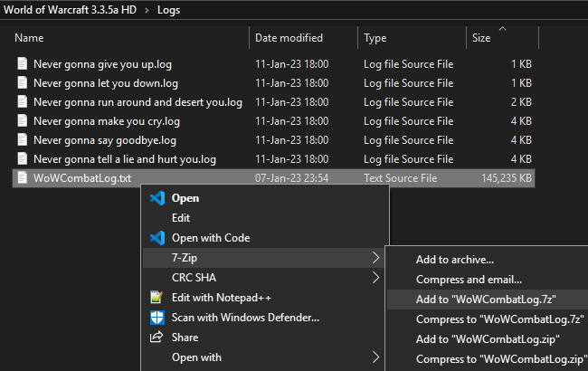Sort by Date modified column header
The height and width of the screenshot is (371, 588).
point(289,38)
